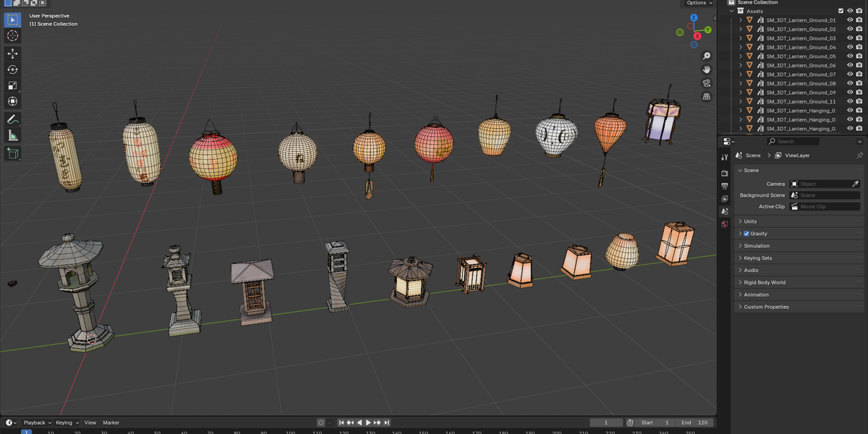Click the Background Scene field
The width and height of the screenshot is (868, 434).
point(825,195)
